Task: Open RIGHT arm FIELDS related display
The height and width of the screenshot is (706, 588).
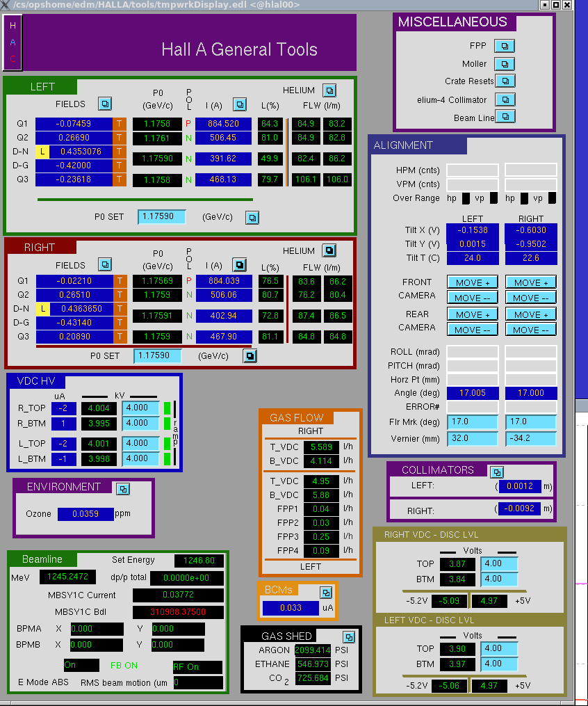Action: [x=105, y=264]
